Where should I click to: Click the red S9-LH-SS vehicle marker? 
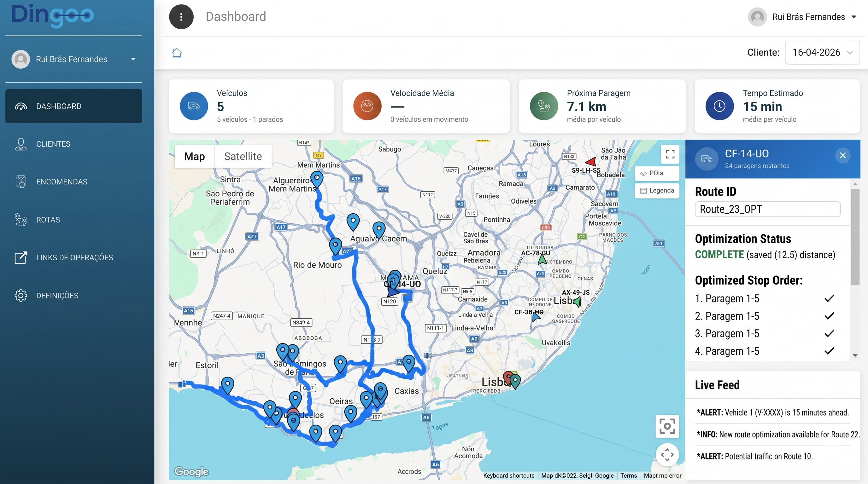[x=591, y=162]
